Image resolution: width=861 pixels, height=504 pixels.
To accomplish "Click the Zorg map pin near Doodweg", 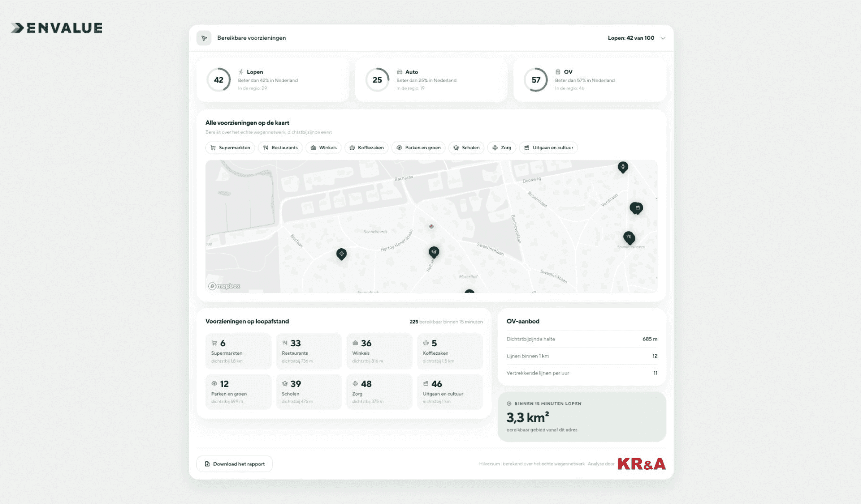I will pos(623,167).
